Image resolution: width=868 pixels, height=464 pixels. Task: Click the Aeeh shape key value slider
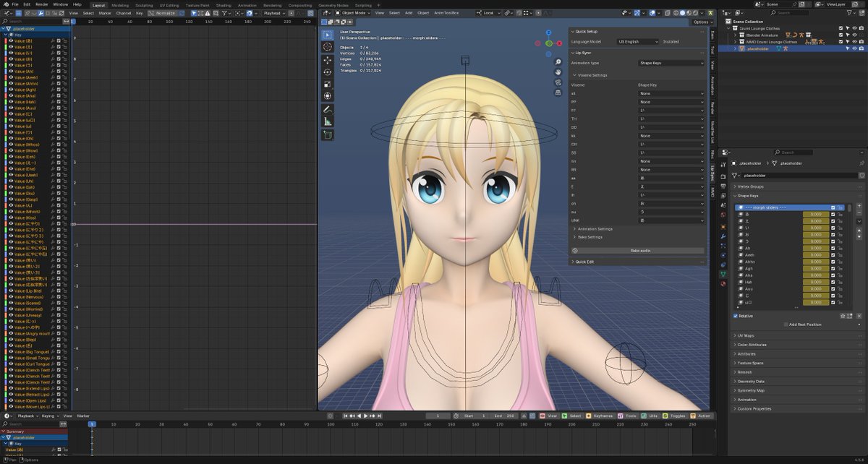click(816, 254)
